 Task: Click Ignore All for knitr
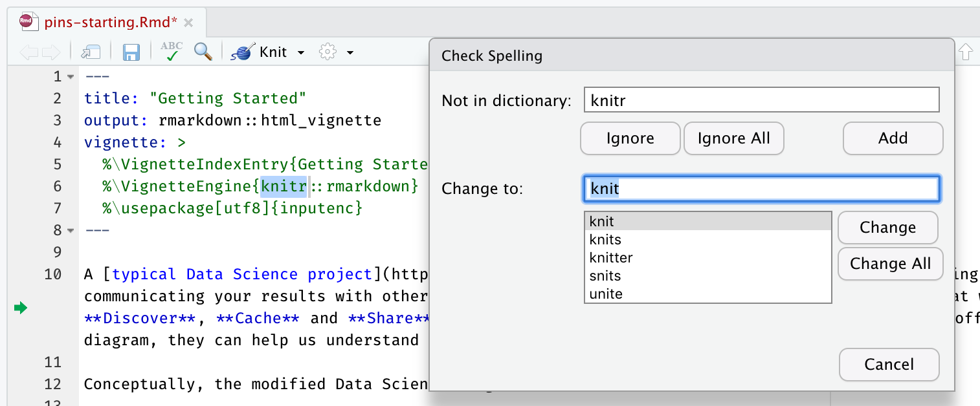point(733,138)
